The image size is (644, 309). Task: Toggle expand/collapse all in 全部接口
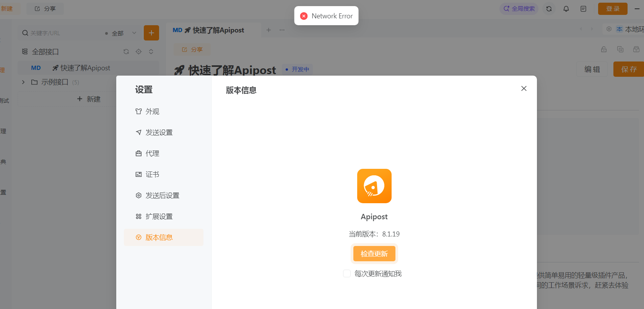pyautogui.click(x=151, y=52)
